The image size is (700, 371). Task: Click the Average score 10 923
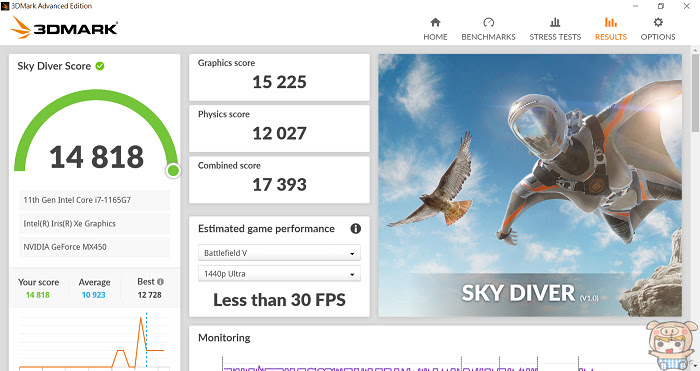point(93,295)
